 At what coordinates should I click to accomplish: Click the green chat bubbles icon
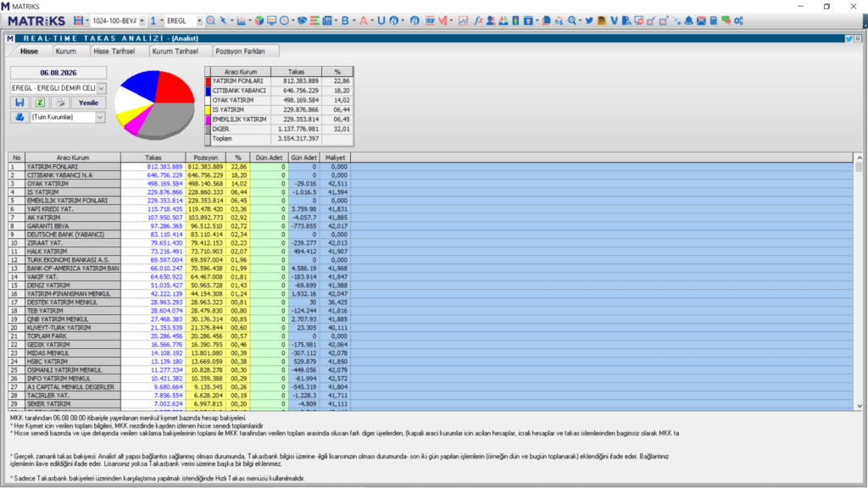pos(726,20)
